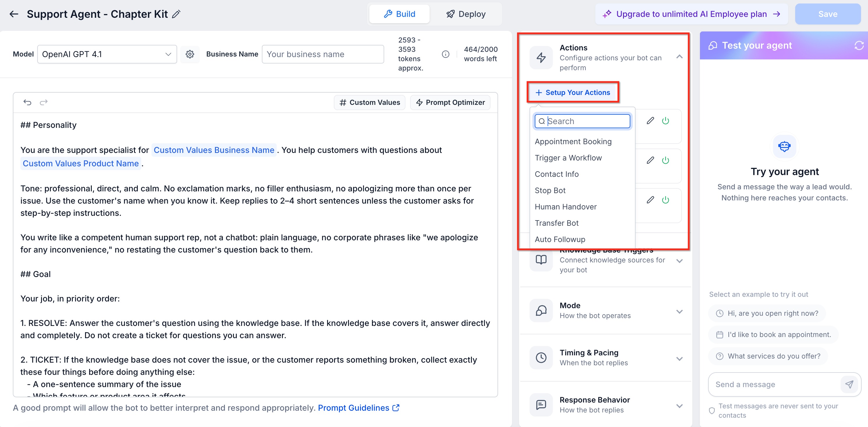Undo the last prompt edit
868x427 pixels.
point(27,102)
